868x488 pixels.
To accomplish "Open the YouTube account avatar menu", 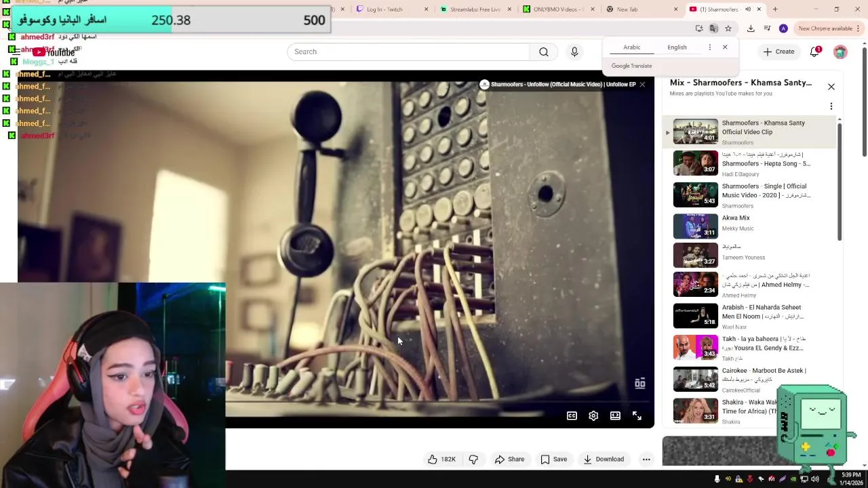I will (x=840, y=52).
